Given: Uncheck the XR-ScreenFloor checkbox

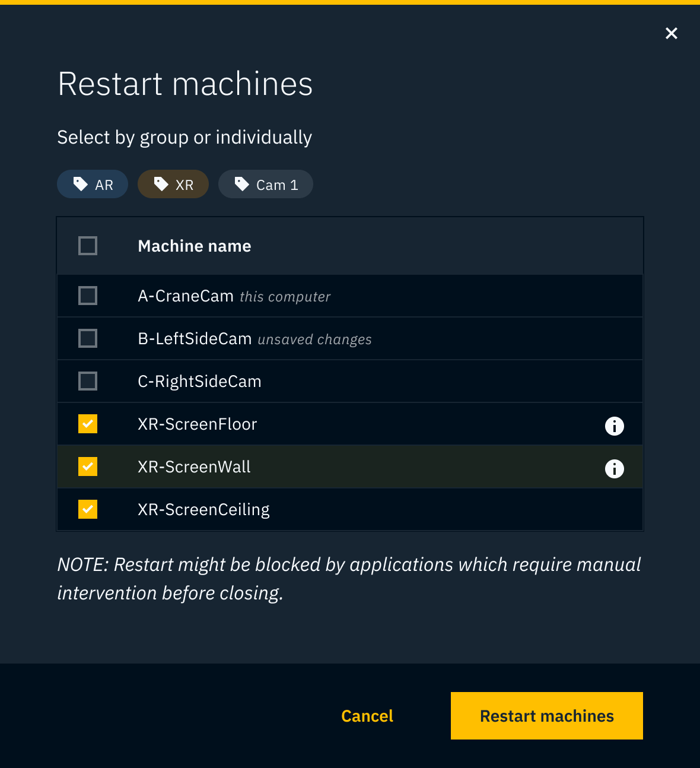Looking at the screenshot, I should click(88, 424).
